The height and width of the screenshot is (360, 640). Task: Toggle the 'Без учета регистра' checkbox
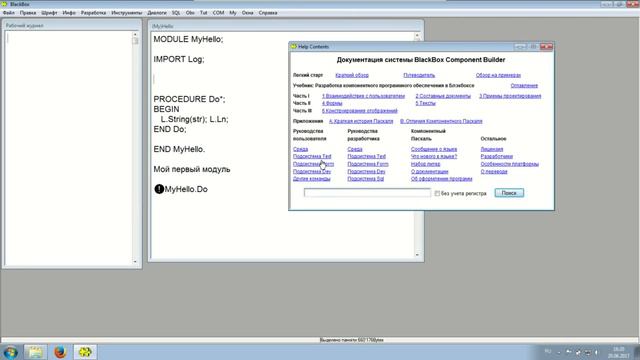(437, 193)
